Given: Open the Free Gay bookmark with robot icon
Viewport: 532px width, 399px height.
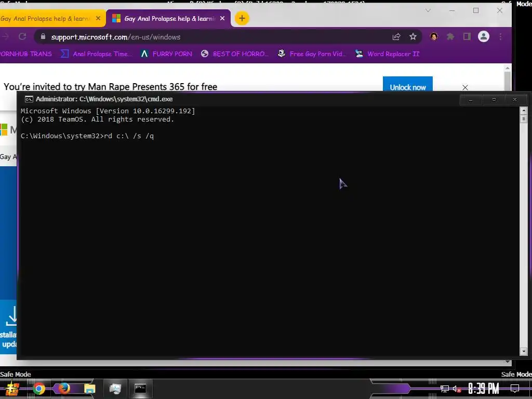Looking at the screenshot, I should coord(312,54).
